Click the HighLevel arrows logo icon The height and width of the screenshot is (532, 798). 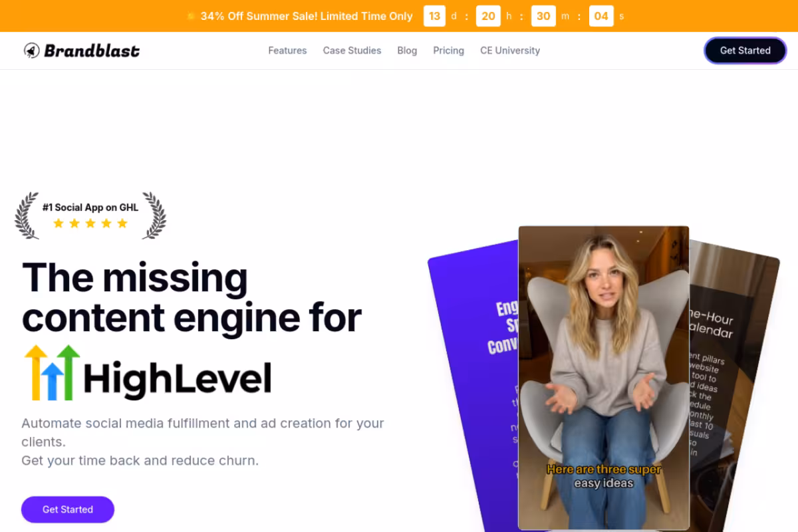coord(52,372)
